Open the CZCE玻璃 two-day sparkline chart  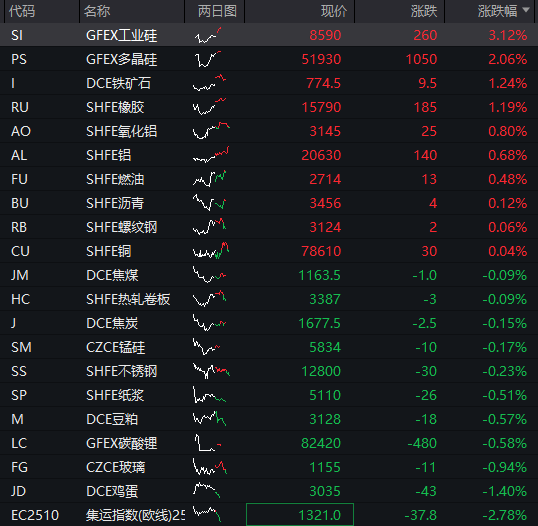tap(209, 467)
